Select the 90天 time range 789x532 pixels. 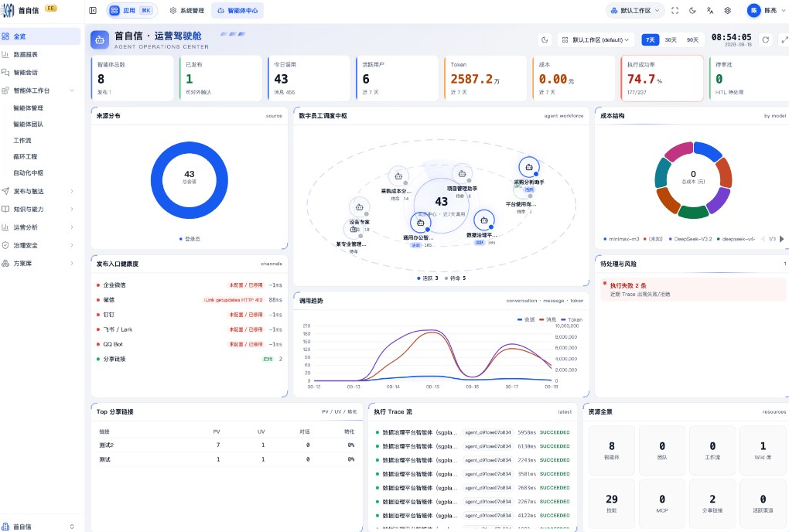pyautogui.click(x=692, y=39)
